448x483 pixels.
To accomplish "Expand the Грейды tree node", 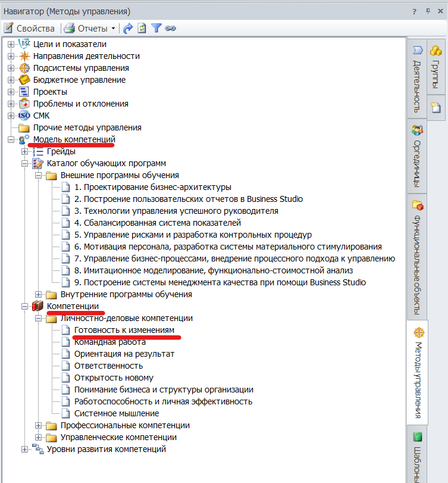I will [25, 151].
